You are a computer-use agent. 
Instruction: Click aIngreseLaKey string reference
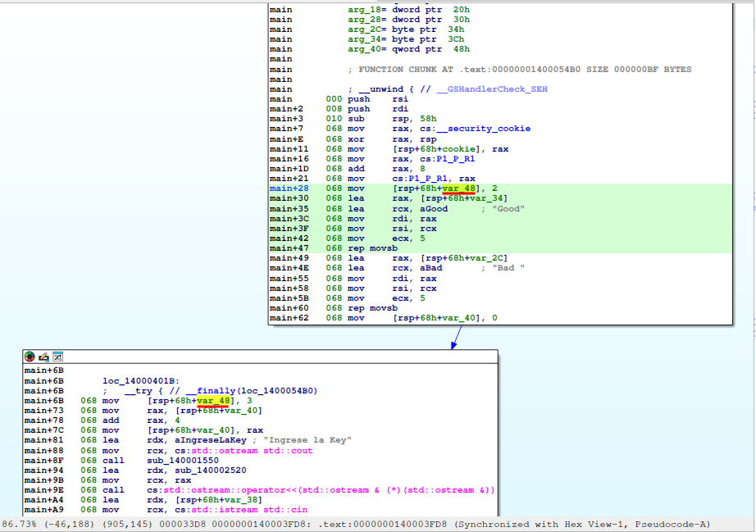[206, 440]
